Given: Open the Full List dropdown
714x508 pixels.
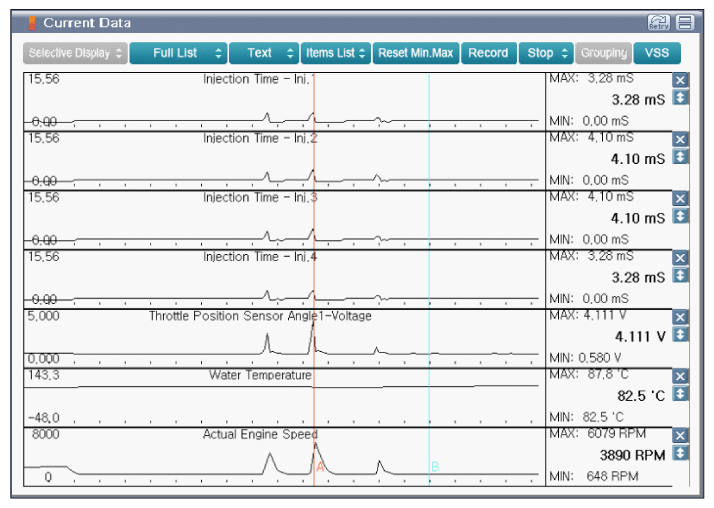Looking at the screenshot, I should point(178,53).
